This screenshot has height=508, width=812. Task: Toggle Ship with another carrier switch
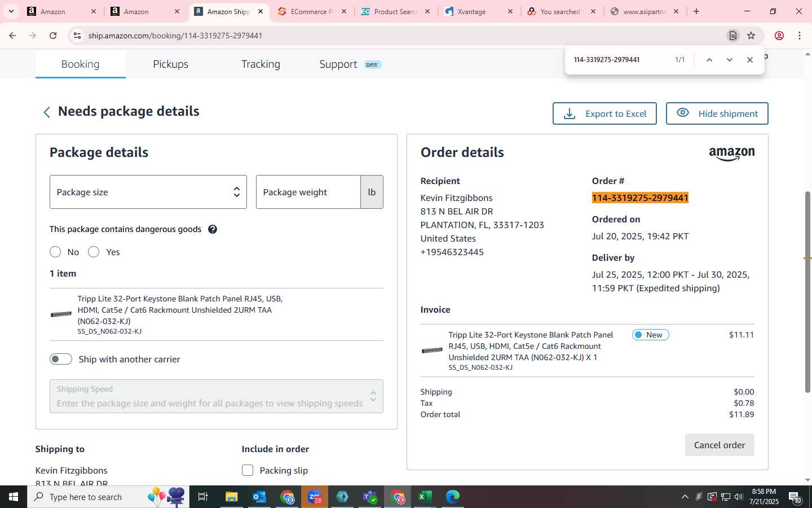pyautogui.click(x=61, y=359)
